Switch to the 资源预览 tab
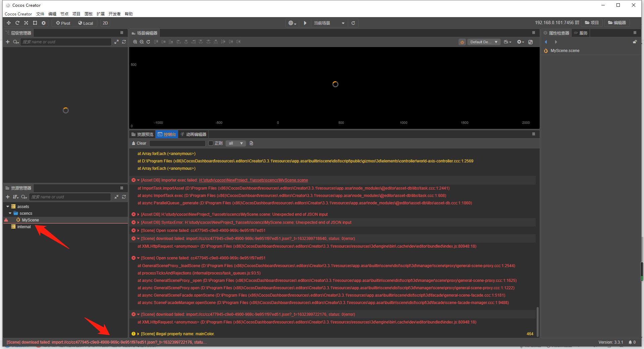644x349 pixels. [x=142, y=134]
